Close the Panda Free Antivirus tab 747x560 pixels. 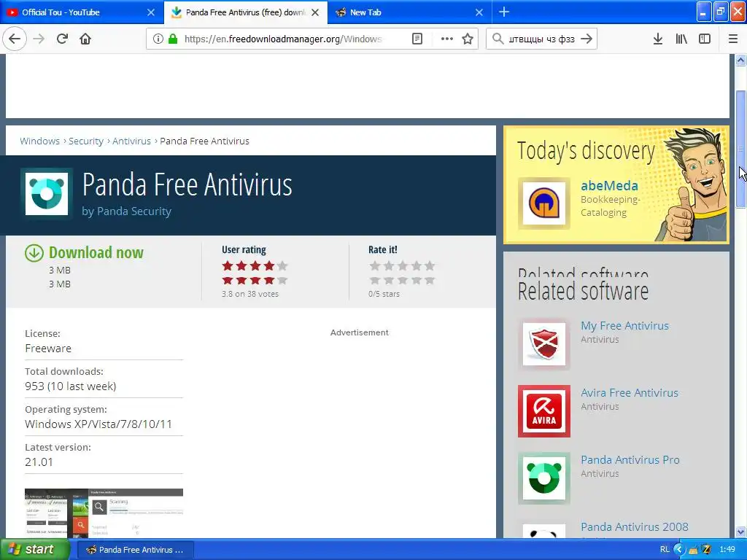315,12
